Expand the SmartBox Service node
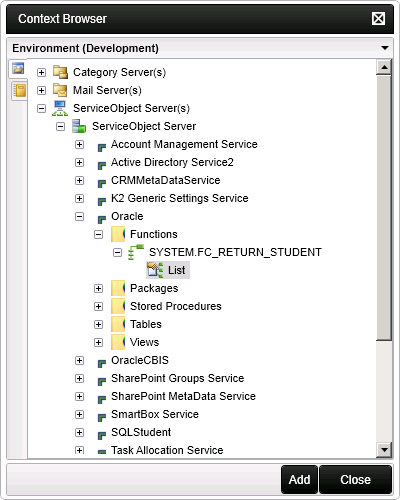The height and width of the screenshot is (500, 400). point(79,414)
